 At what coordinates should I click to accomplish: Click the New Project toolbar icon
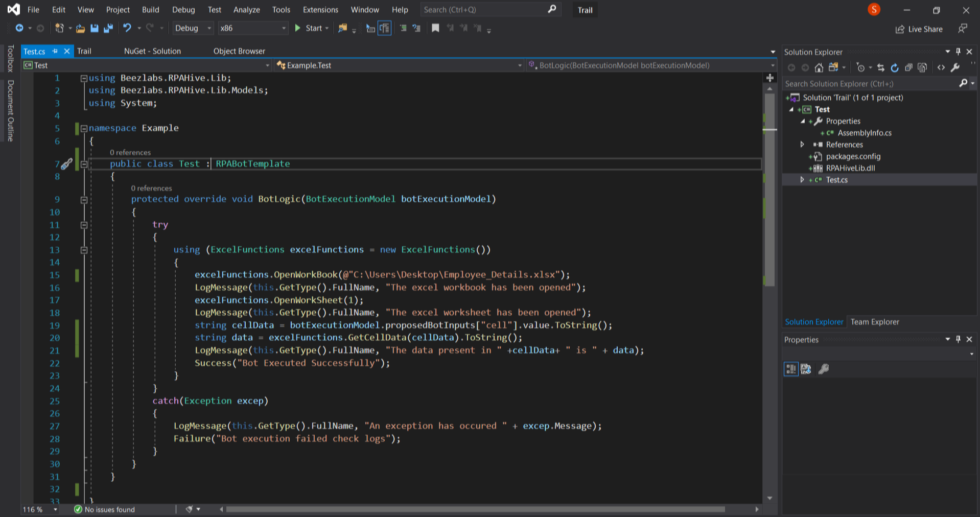[x=60, y=28]
